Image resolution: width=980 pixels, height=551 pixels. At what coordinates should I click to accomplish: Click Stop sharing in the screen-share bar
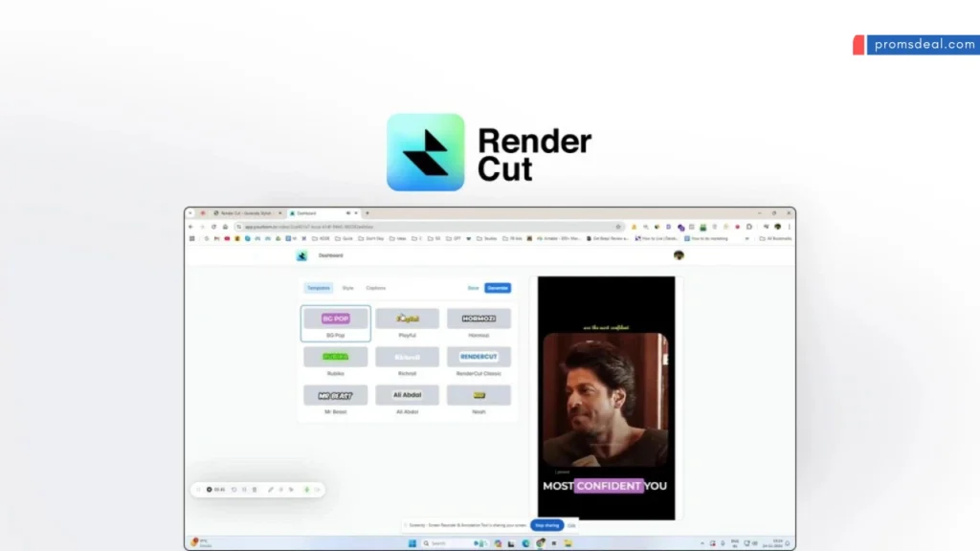click(x=548, y=524)
